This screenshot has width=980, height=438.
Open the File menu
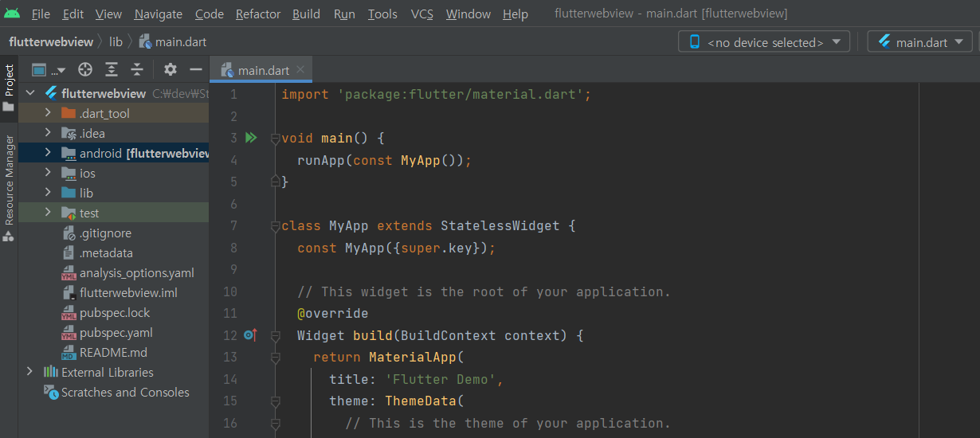point(41,14)
